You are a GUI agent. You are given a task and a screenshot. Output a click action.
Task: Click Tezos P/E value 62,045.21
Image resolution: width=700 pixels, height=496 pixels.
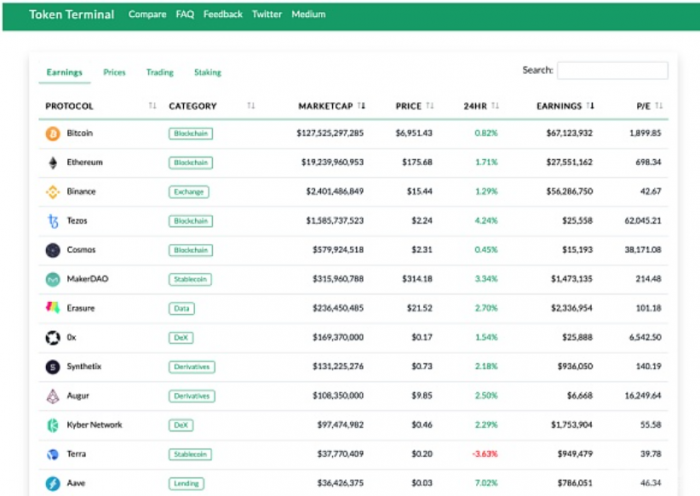(643, 221)
